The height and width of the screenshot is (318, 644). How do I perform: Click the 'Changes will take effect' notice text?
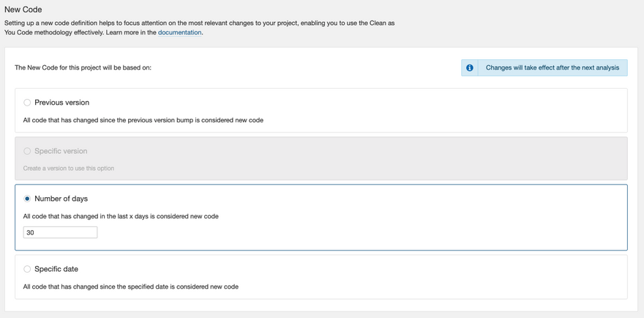coord(552,67)
